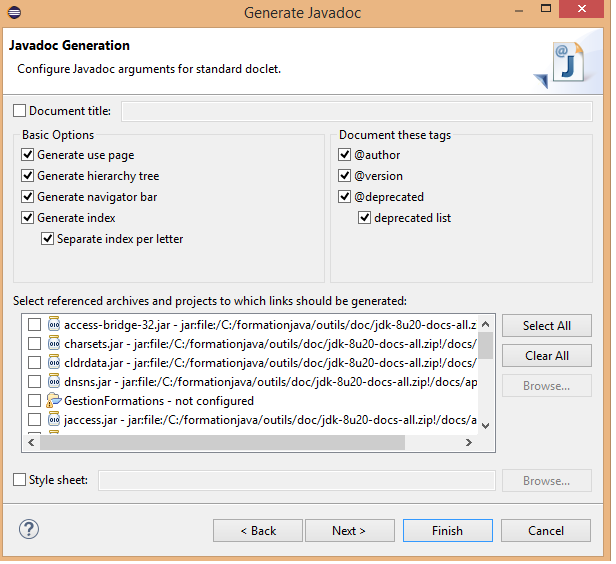Click the archive list scroll down arrow
The width and height of the screenshot is (616, 564).
[x=486, y=425]
